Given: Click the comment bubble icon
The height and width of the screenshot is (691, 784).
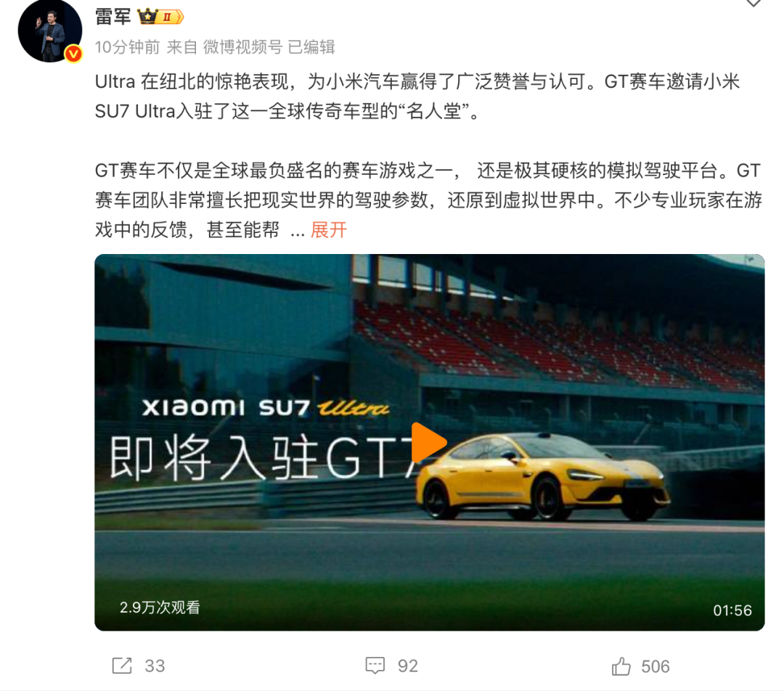Looking at the screenshot, I should (375, 666).
